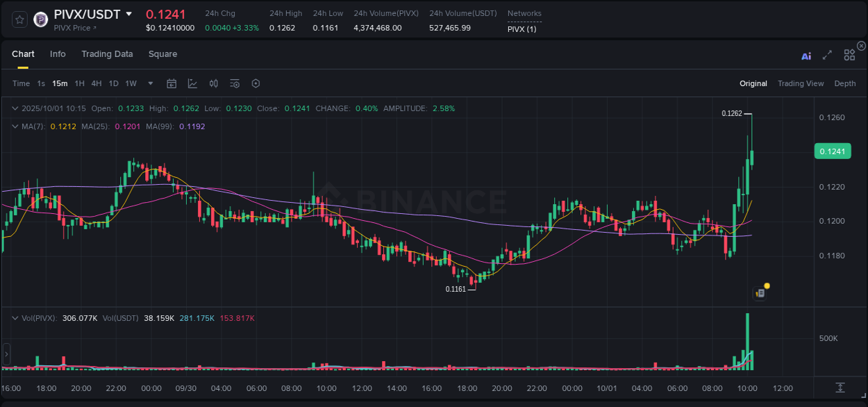Open the PIVX/USDT pair dropdown
The width and height of the screenshot is (868, 407).
(129, 13)
